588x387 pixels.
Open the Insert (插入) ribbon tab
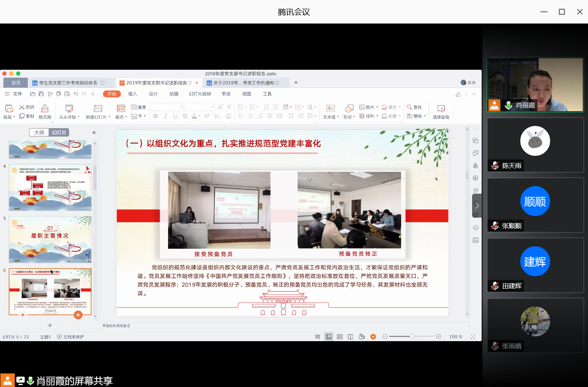point(132,94)
